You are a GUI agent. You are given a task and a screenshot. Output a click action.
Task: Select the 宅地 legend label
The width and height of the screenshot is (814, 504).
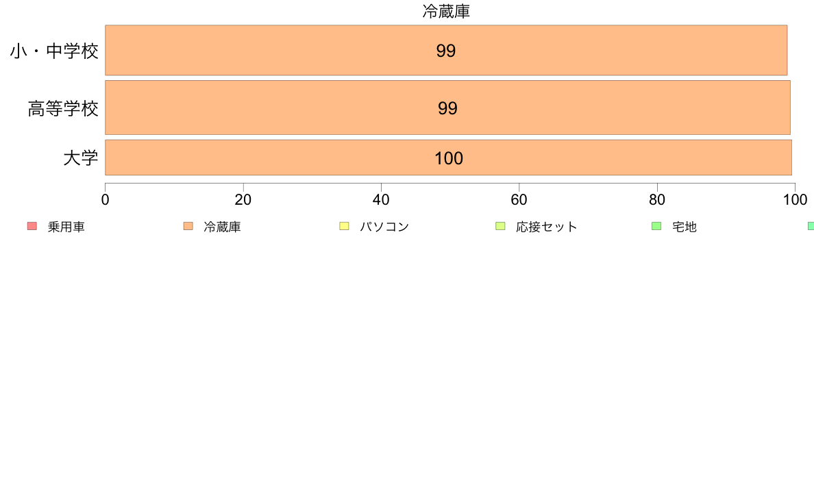coord(684,227)
